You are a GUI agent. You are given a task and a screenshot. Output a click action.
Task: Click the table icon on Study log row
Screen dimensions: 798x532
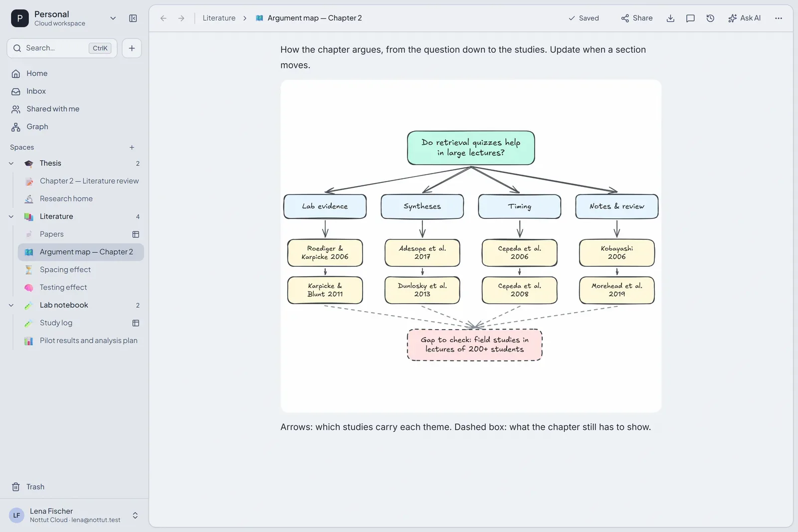pyautogui.click(x=136, y=323)
